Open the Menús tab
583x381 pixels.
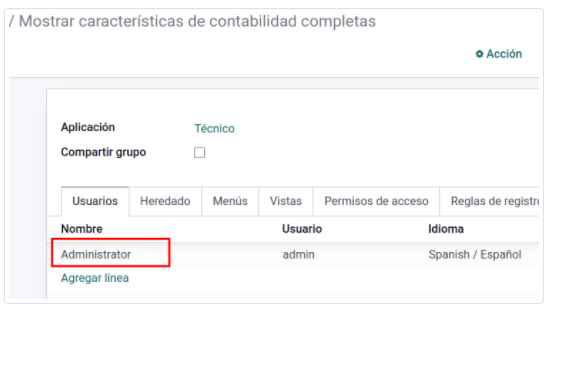click(230, 201)
